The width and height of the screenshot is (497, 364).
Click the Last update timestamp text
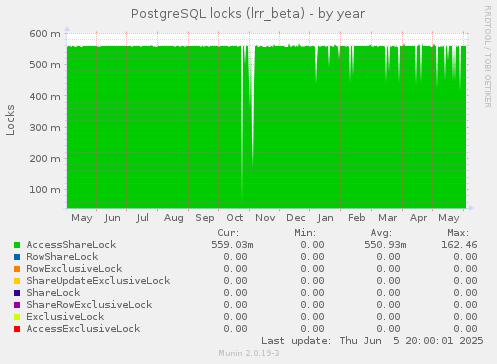coord(372,341)
